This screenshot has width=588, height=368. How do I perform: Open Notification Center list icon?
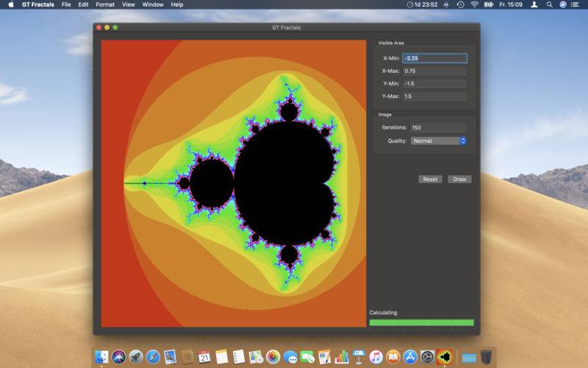575,4
